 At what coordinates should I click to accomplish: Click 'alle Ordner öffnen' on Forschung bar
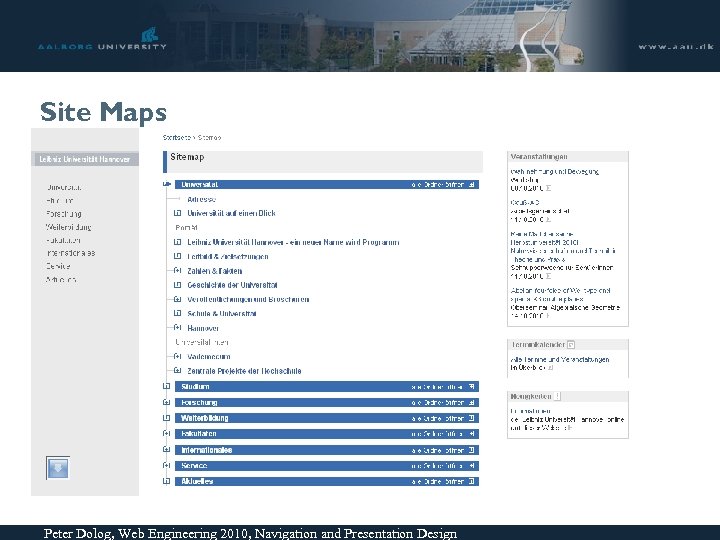click(443, 403)
